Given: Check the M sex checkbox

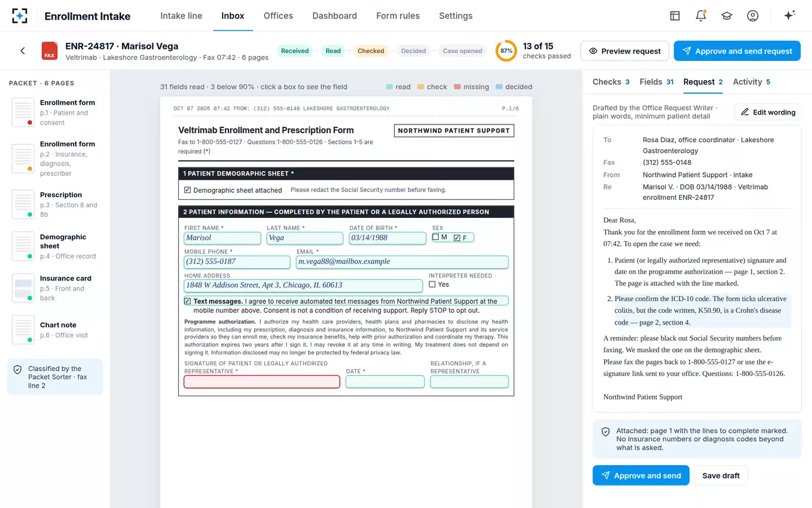Looking at the screenshot, I should click(435, 237).
